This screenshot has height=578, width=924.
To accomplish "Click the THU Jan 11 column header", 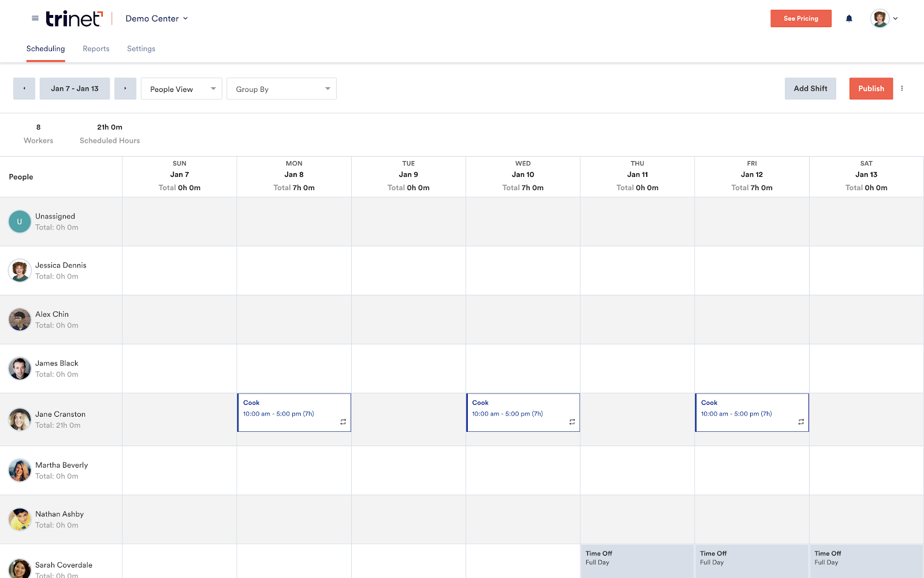I will [638, 176].
